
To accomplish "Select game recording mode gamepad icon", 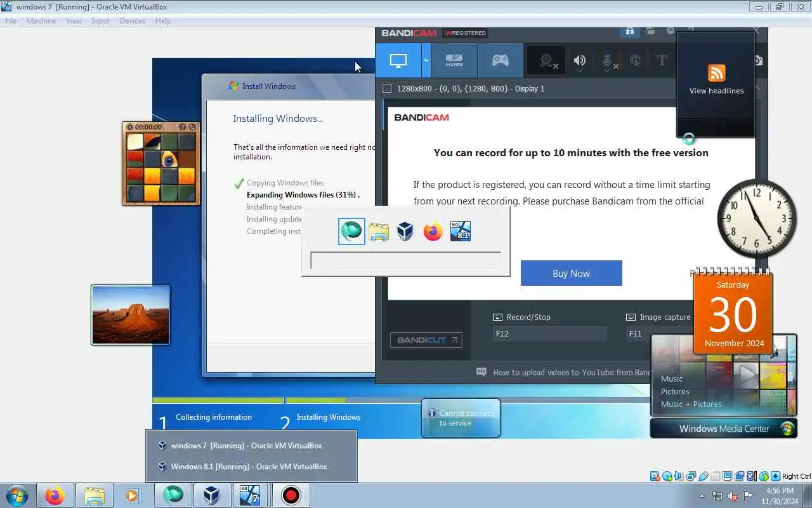I will [x=501, y=61].
